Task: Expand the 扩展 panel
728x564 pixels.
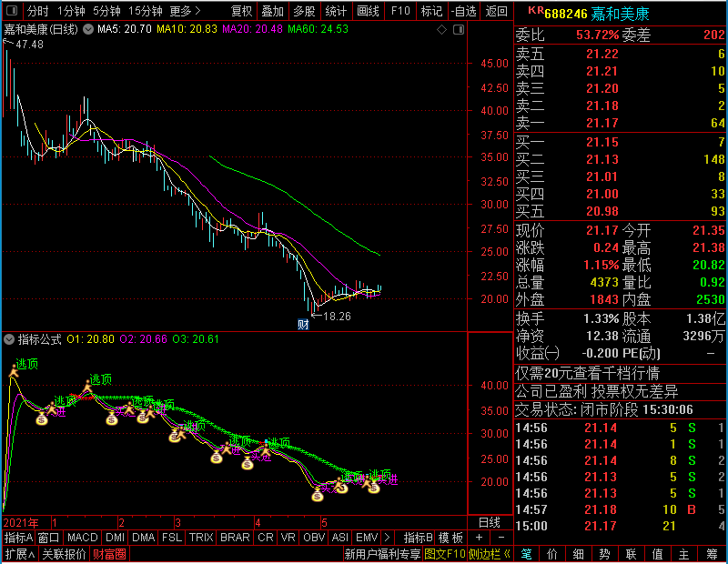Action: 20,554
